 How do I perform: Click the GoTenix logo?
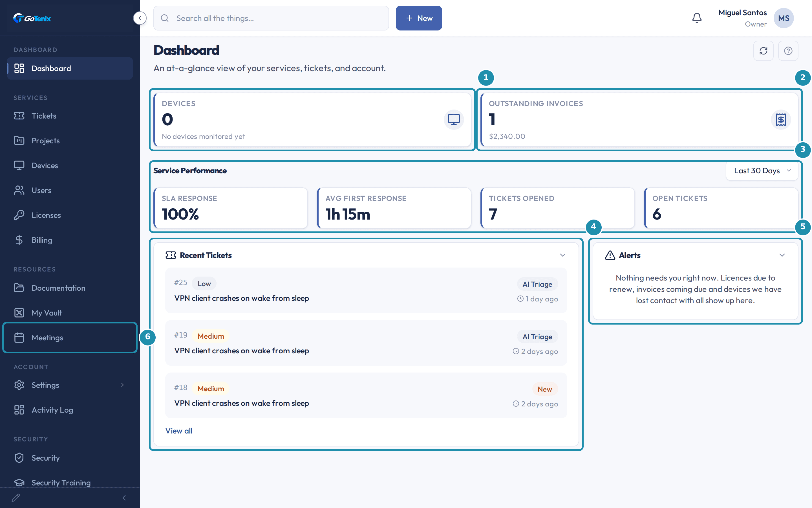pyautogui.click(x=32, y=18)
